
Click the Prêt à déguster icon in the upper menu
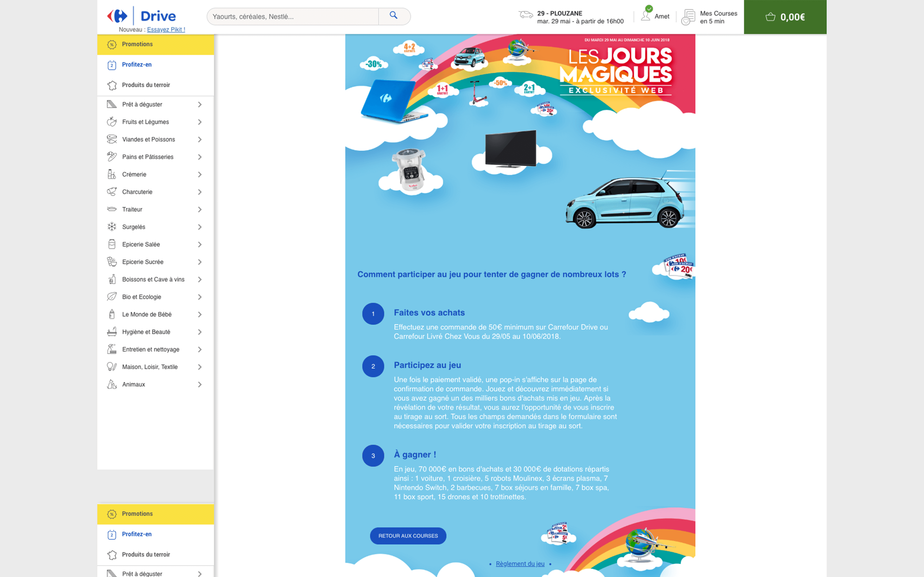111,104
